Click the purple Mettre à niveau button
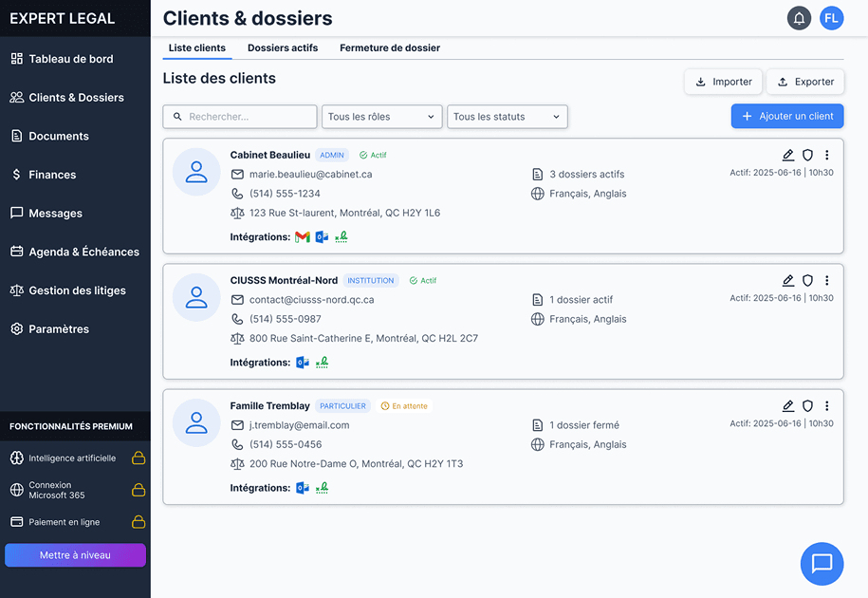868x598 pixels. point(75,555)
